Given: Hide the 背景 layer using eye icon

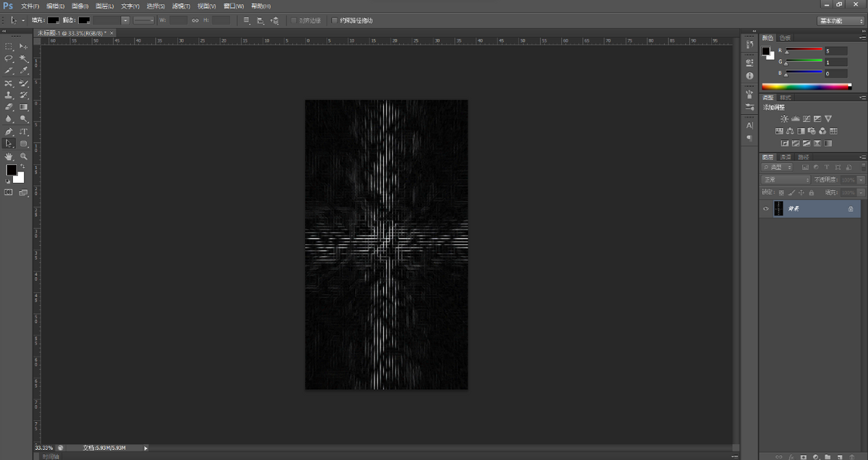Looking at the screenshot, I should [766, 209].
